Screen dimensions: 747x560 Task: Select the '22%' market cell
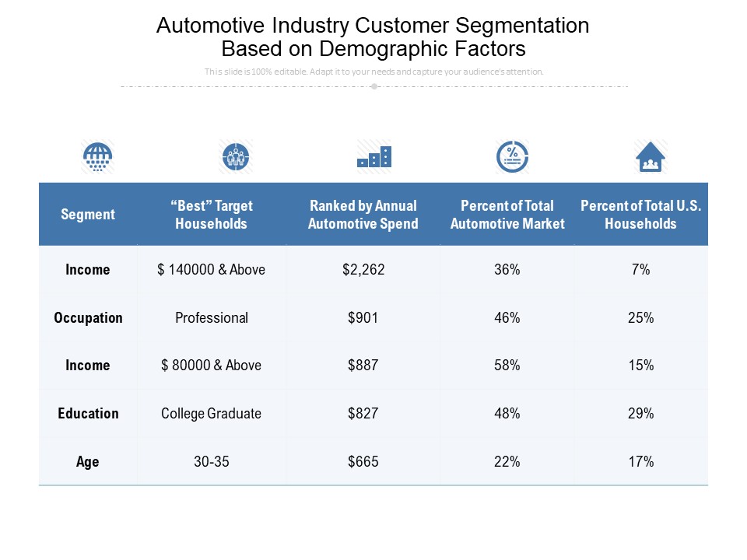pos(507,461)
